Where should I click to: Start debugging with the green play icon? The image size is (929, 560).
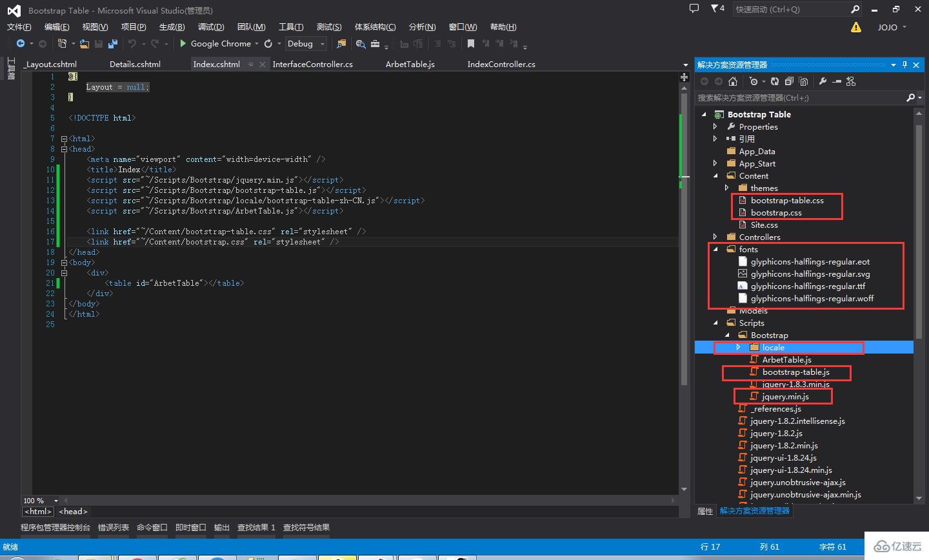pos(183,43)
